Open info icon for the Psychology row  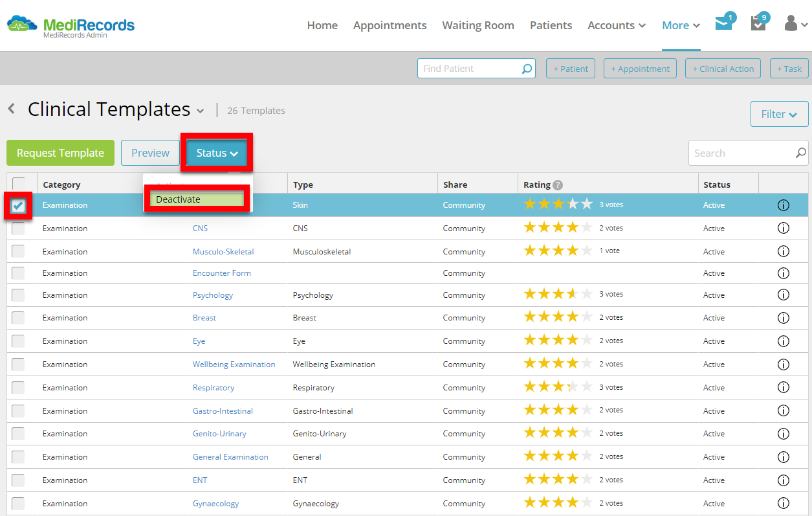[783, 295]
